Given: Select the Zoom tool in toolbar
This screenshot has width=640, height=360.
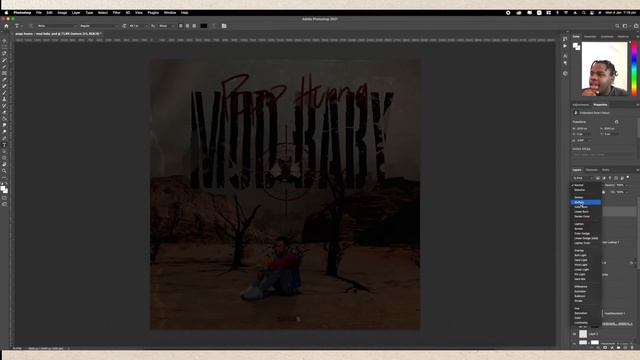Looking at the screenshot, I should [4, 171].
